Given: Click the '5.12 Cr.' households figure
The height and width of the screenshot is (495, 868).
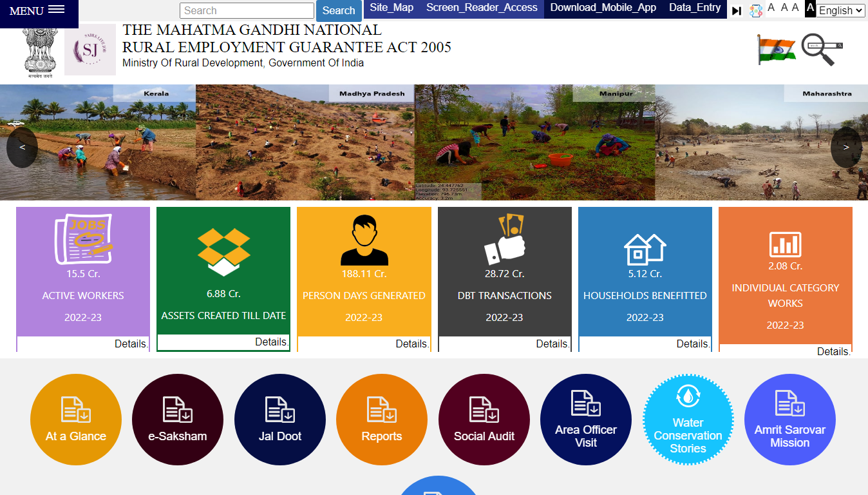Looking at the screenshot, I should (x=645, y=274).
